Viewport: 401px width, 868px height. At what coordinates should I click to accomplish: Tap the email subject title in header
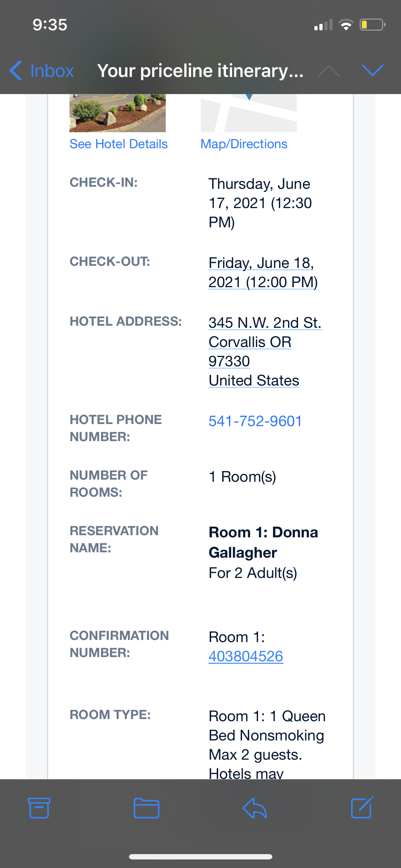(x=200, y=71)
